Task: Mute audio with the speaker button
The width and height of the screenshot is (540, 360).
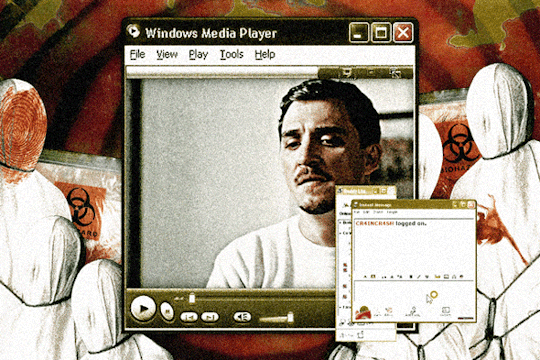Action: click(242, 317)
